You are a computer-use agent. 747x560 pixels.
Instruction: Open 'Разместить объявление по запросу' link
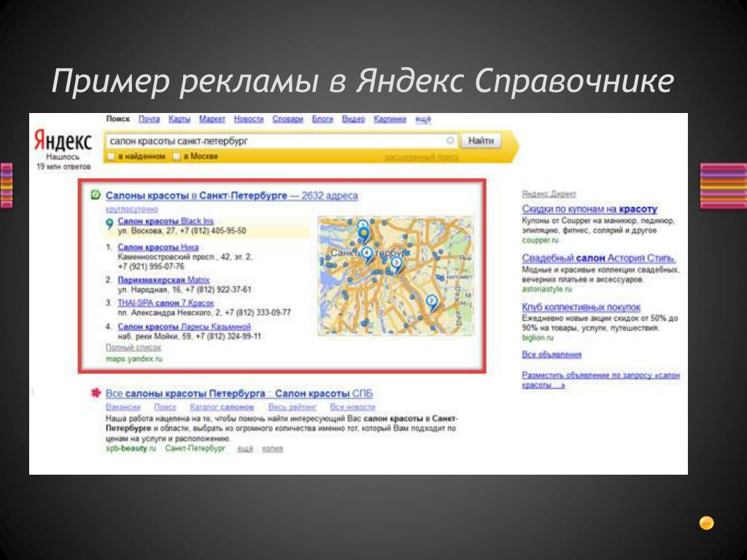[601, 380]
